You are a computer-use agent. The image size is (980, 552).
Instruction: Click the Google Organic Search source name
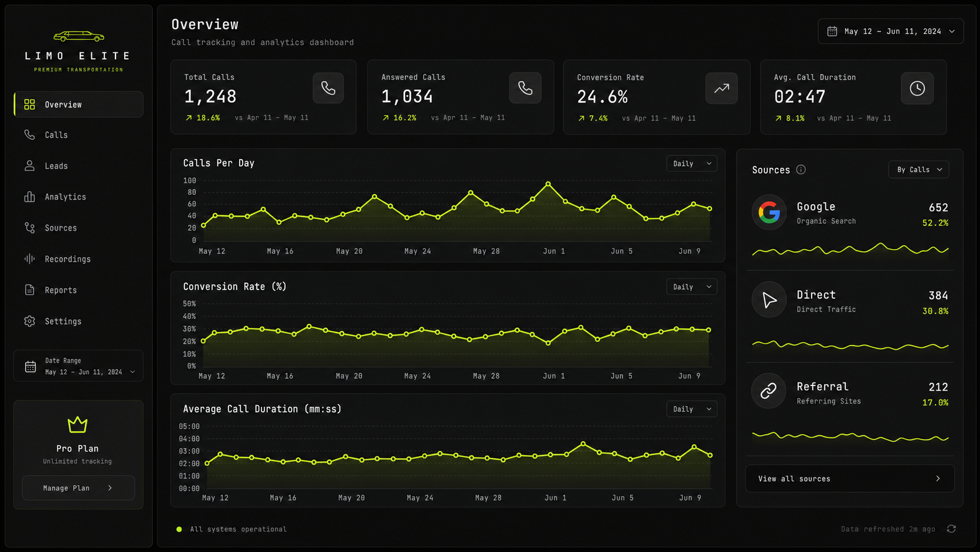tap(826, 213)
